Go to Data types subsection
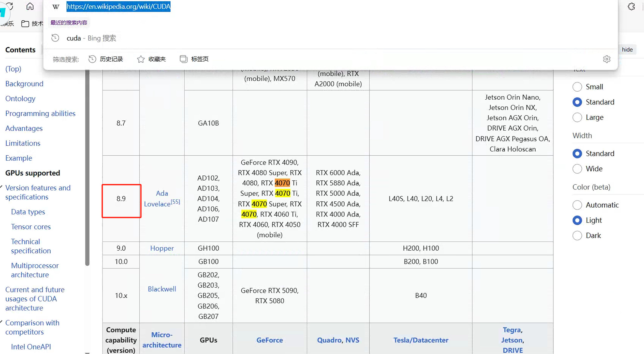 point(28,212)
